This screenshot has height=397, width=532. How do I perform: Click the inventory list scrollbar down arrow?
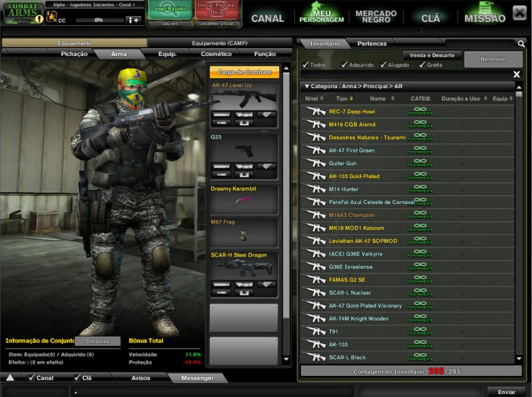pyautogui.click(x=519, y=359)
